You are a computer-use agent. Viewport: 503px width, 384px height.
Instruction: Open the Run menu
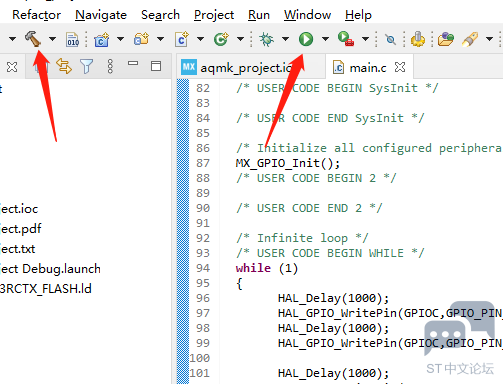(x=259, y=15)
